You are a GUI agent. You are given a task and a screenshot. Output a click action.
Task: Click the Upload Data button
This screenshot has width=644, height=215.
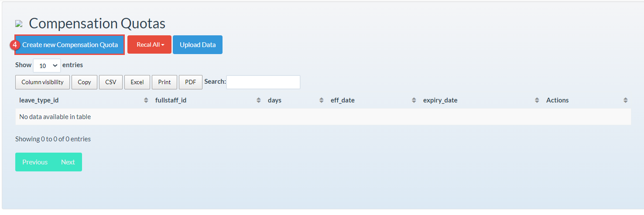click(x=198, y=45)
